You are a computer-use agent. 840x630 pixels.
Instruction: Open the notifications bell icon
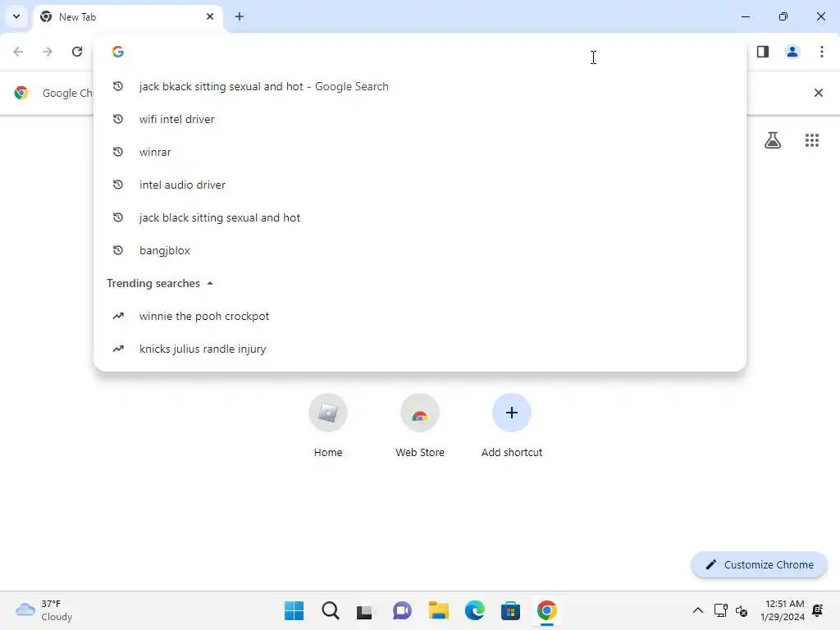click(818, 610)
